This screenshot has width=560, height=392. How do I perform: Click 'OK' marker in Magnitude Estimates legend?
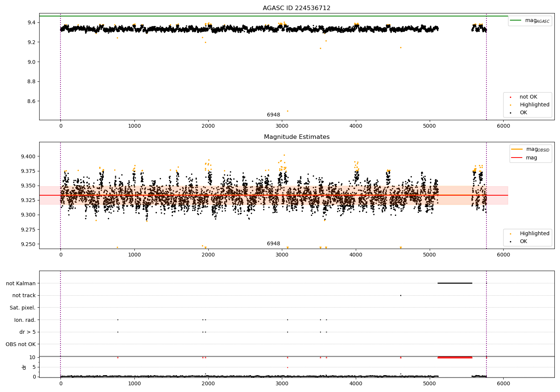point(510,242)
